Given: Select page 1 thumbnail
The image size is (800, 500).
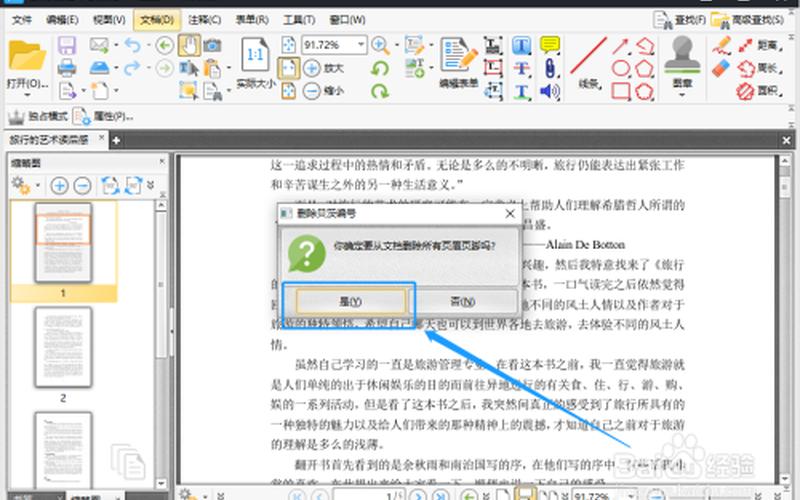Looking at the screenshot, I should pos(63,242).
